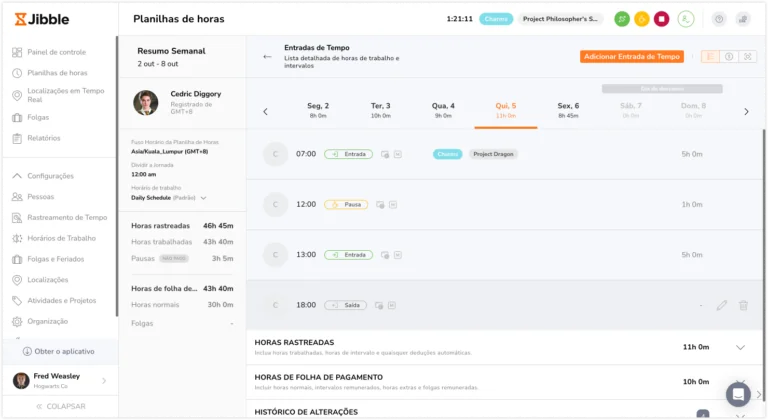This screenshot has width=768, height=420.
Task: Click the M manual icon in 13:00 row
Action: [x=398, y=255]
